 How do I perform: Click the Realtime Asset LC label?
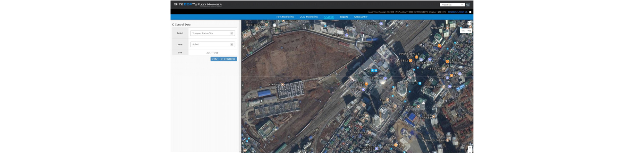458,12
